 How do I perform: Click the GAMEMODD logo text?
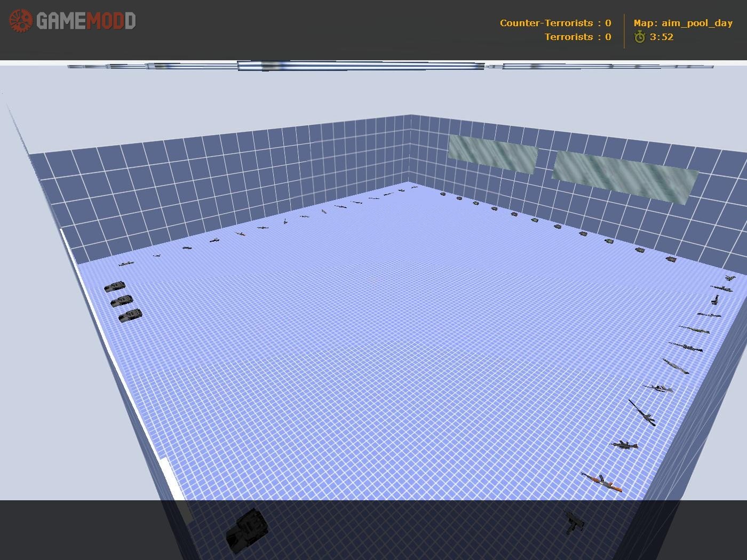point(86,21)
